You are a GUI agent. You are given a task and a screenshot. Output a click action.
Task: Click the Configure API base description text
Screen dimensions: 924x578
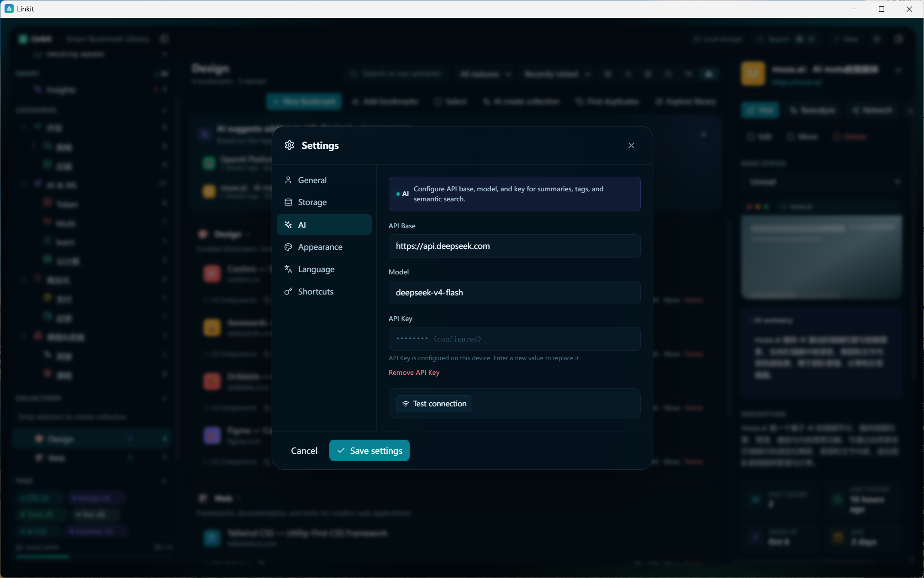point(508,194)
